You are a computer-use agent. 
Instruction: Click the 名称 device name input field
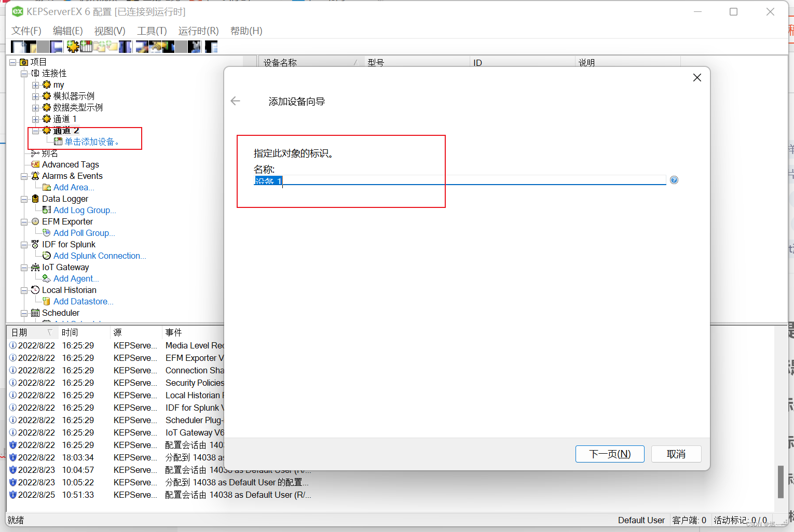pyautogui.click(x=460, y=180)
